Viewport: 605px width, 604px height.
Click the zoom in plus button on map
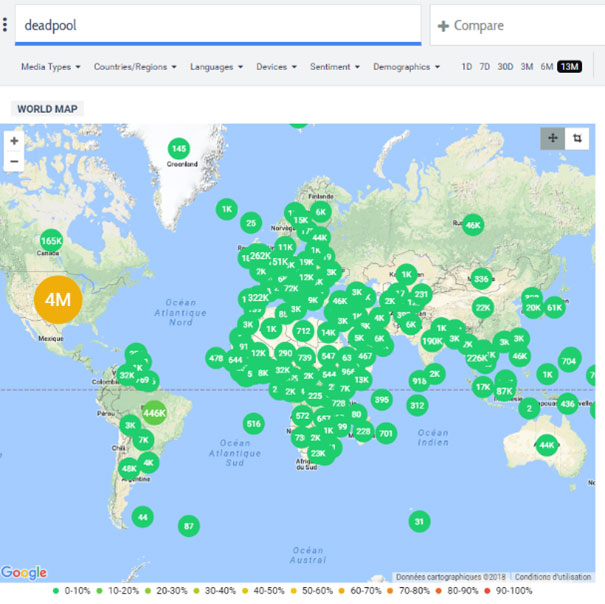tap(14, 141)
